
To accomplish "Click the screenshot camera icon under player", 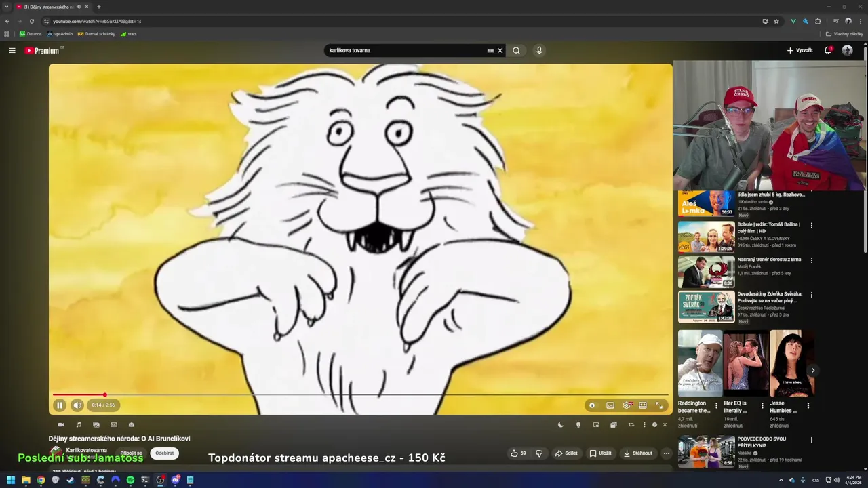I will (132, 425).
